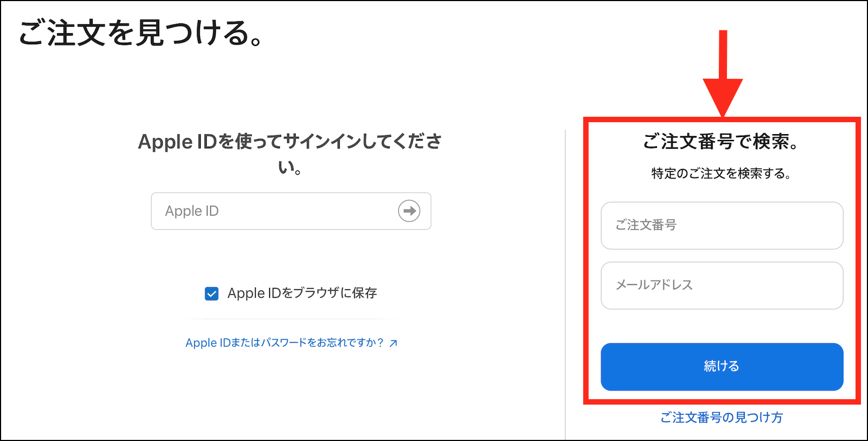Select the ご注文番号 input field
This screenshot has height=441, width=868.
point(722,225)
